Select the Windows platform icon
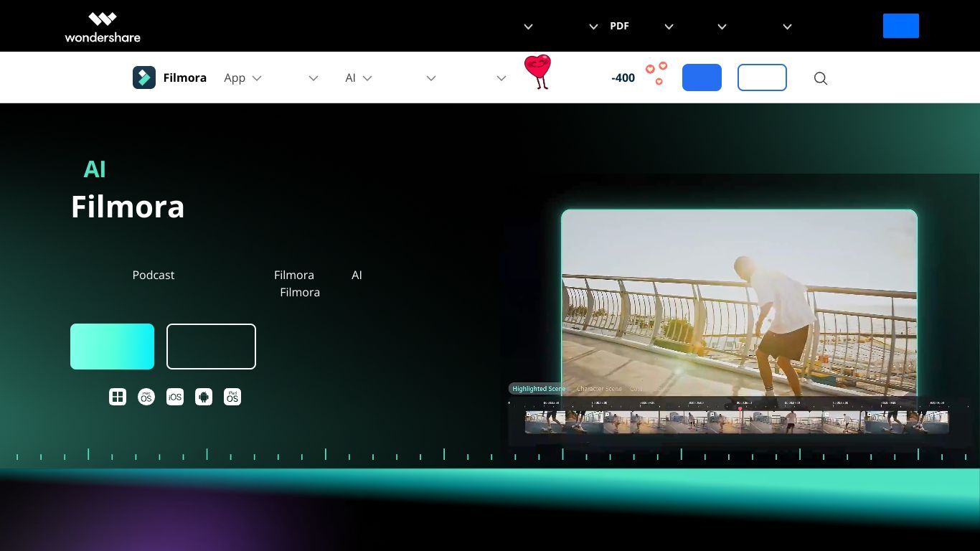 118,397
